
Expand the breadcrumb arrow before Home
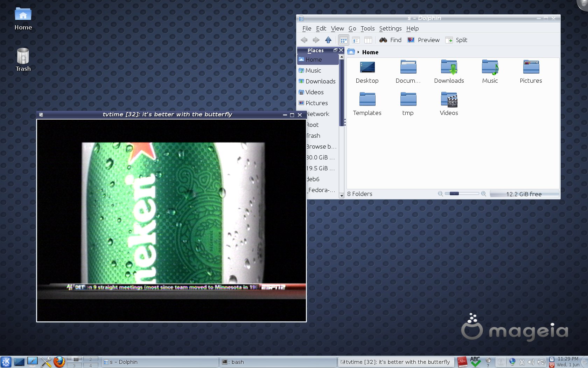pyautogui.click(x=358, y=52)
